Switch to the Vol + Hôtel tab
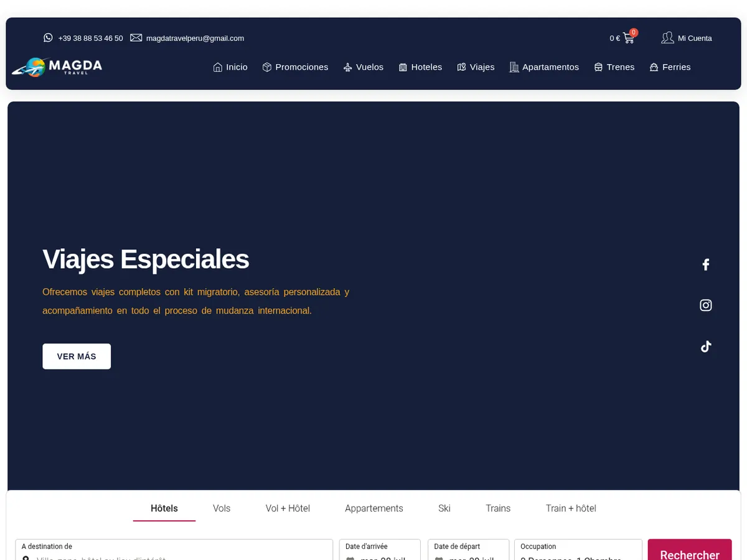The width and height of the screenshot is (747, 560). click(288, 508)
